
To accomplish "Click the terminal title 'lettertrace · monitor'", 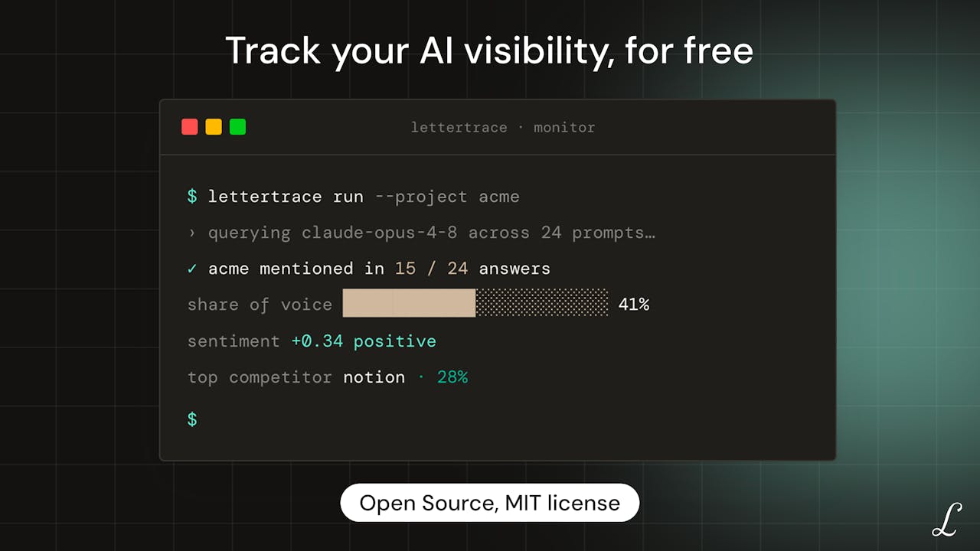I will [503, 128].
